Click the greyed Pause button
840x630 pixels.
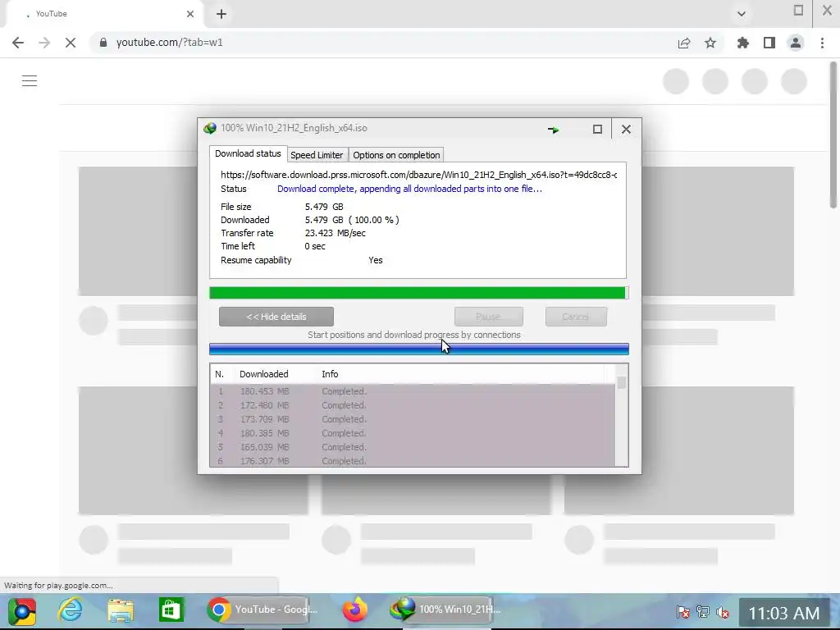[x=489, y=317]
